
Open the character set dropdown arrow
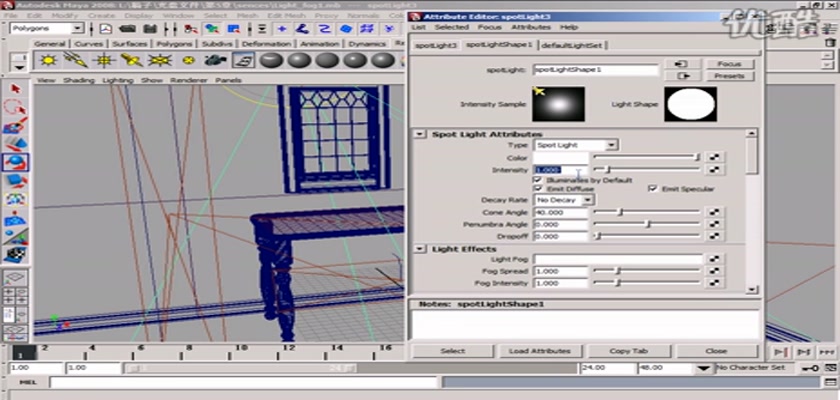[x=702, y=368]
